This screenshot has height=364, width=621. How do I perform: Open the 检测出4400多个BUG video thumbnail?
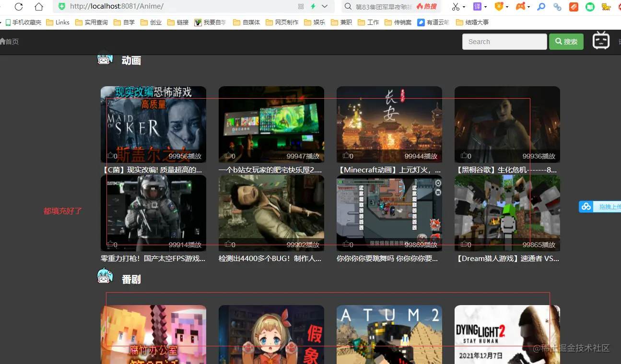[x=271, y=213]
